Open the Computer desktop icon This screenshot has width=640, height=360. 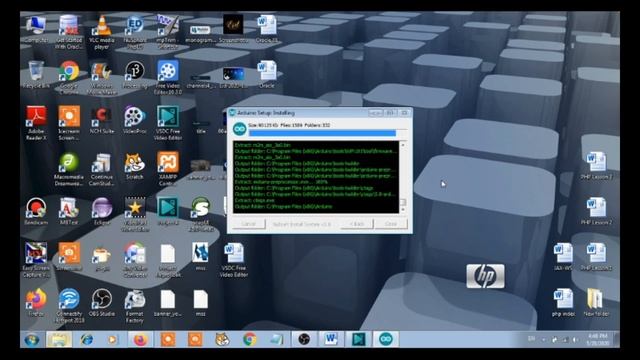click(36, 29)
